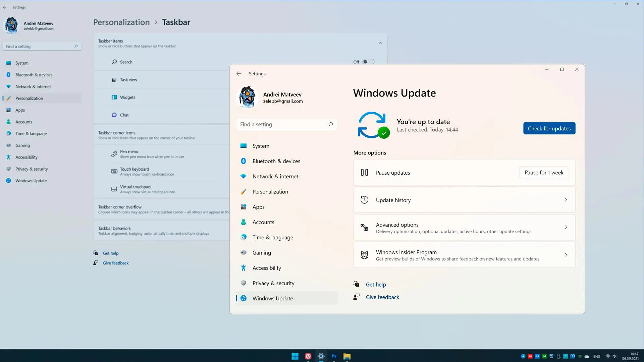The image size is (644, 362).
Task: Open Give feedback in background Taskbar window
Action: pos(116,263)
